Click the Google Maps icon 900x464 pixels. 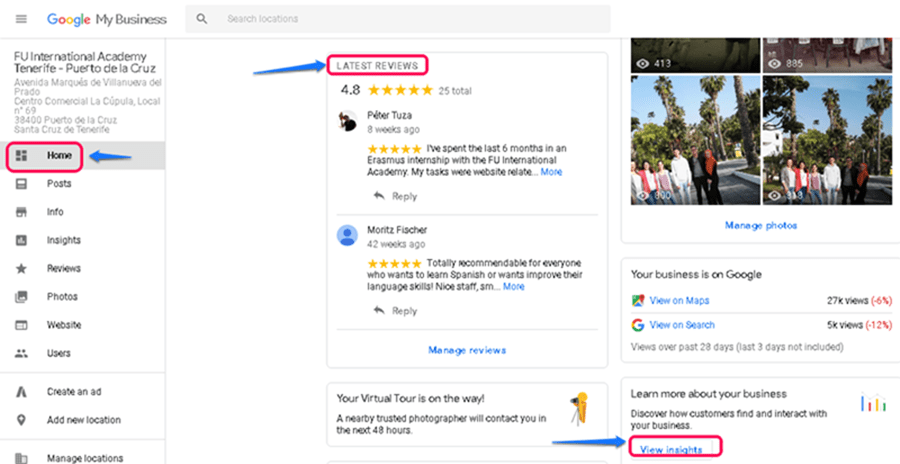(x=638, y=300)
